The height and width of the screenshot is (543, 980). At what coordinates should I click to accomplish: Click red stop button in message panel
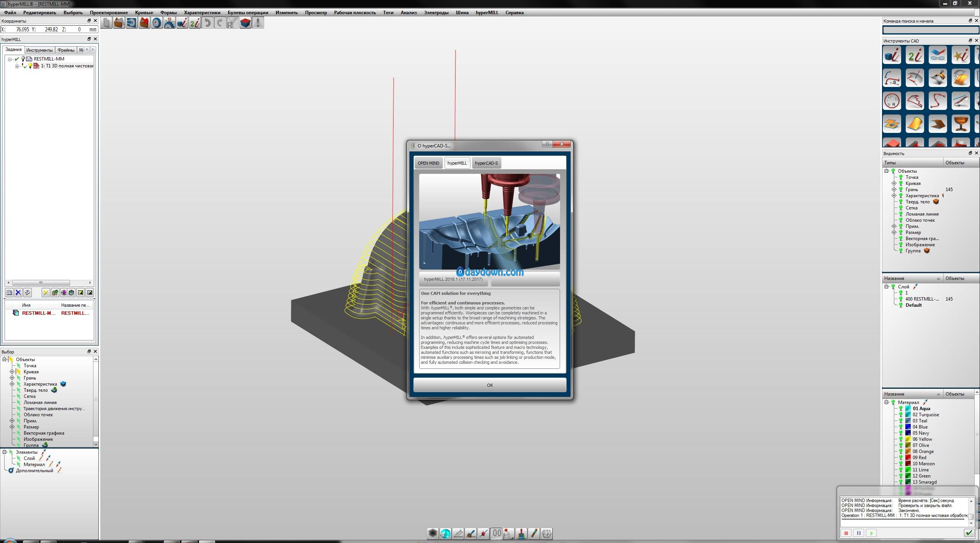click(x=846, y=533)
